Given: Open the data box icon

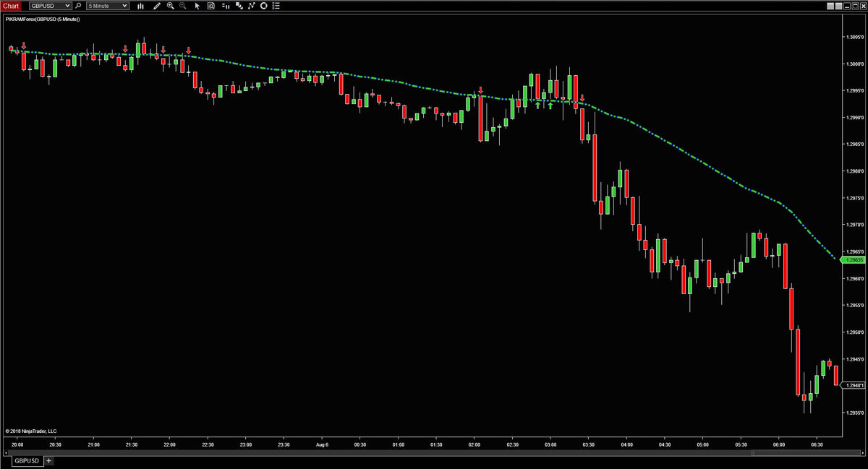Looking at the screenshot, I should click(210, 6).
